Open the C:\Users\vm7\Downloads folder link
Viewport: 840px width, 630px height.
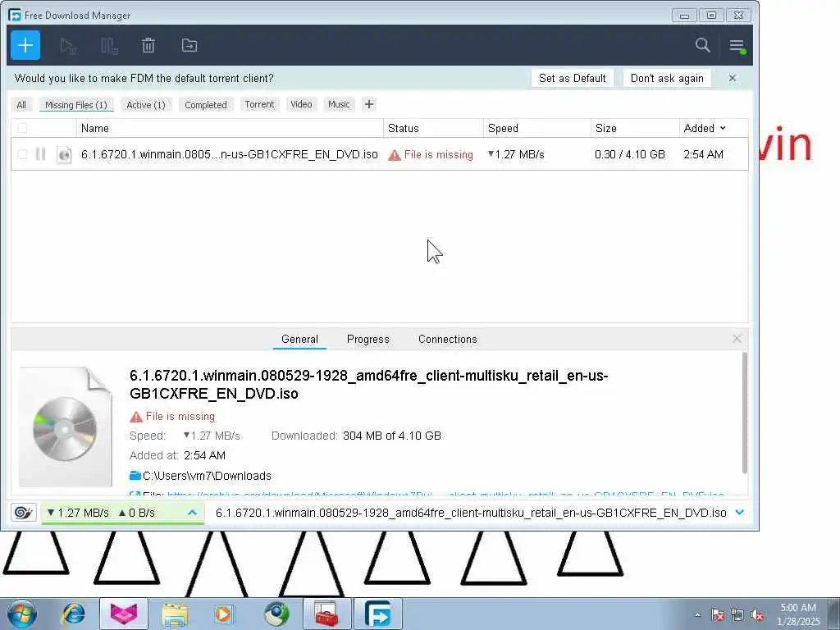(207, 476)
